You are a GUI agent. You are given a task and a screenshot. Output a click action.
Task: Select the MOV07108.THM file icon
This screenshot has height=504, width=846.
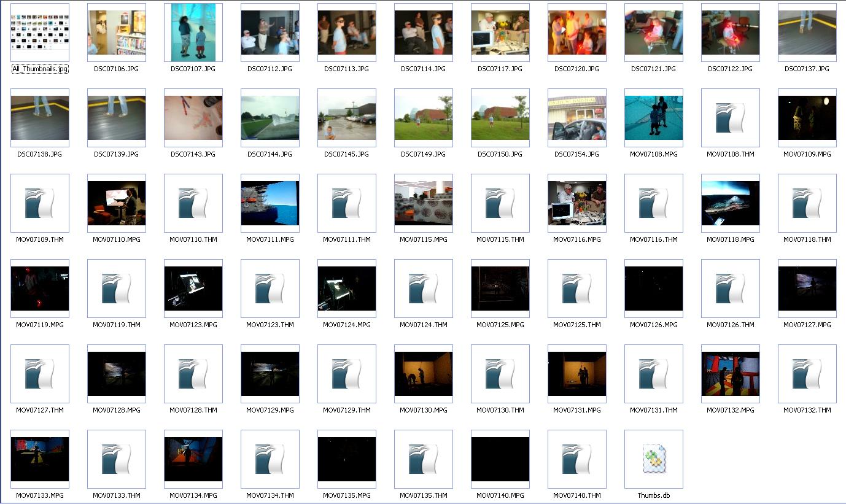tap(731, 118)
